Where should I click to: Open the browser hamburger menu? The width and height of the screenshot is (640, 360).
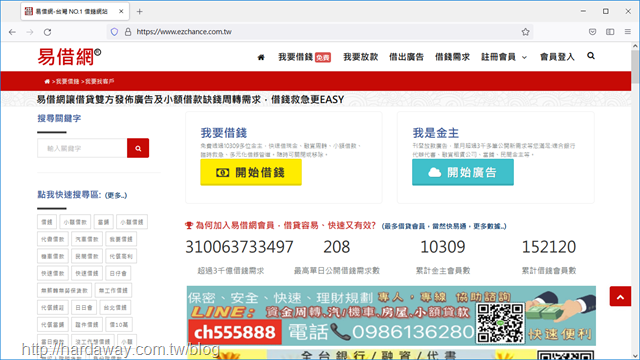[627, 32]
